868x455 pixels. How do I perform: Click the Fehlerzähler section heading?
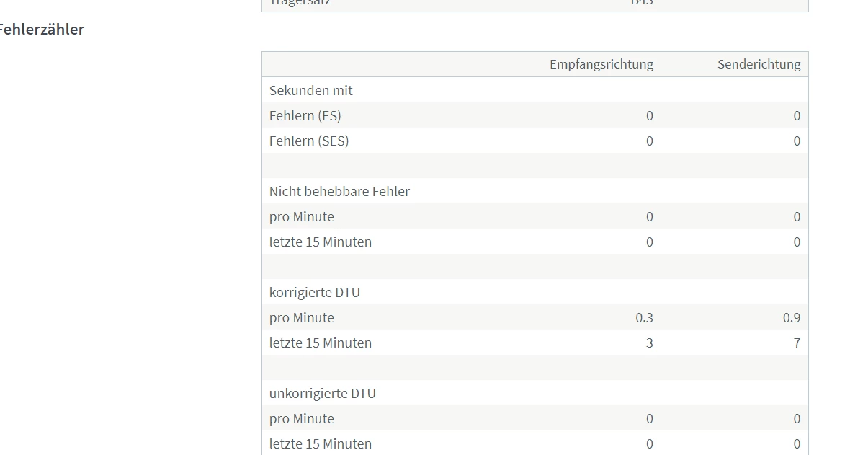tap(40, 30)
